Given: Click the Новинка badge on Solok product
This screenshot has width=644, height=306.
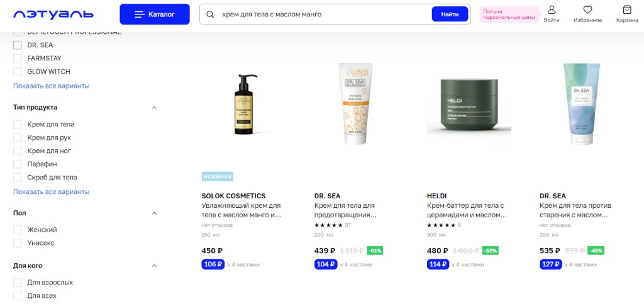Looking at the screenshot, I should tap(217, 177).
